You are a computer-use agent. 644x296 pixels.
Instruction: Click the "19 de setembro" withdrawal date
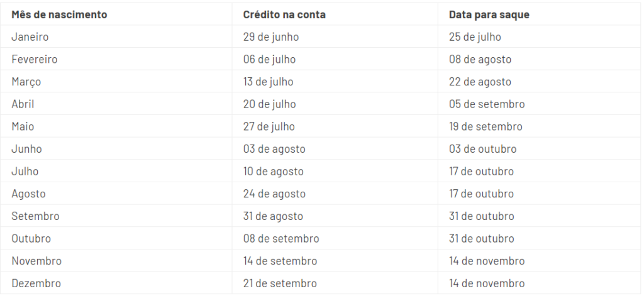[x=486, y=126]
